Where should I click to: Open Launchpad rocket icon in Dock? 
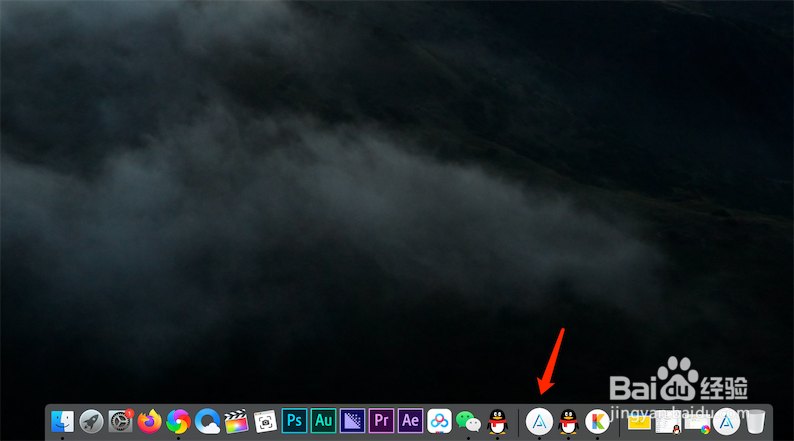tap(92, 421)
